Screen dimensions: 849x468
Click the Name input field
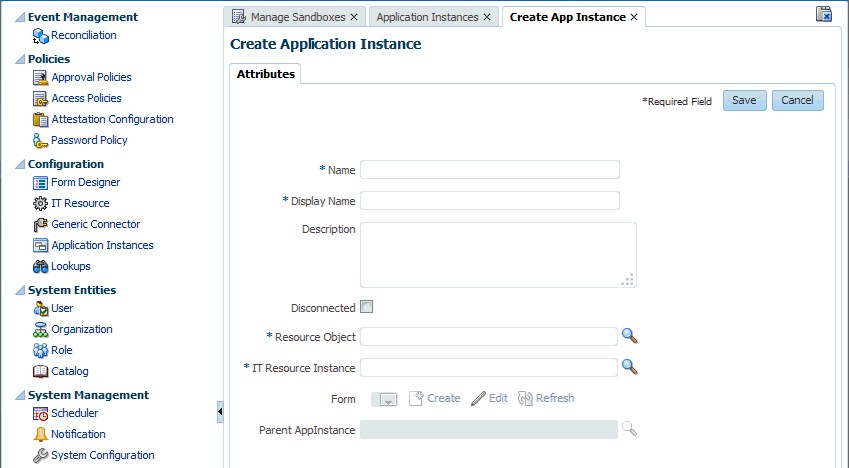pos(490,170)
